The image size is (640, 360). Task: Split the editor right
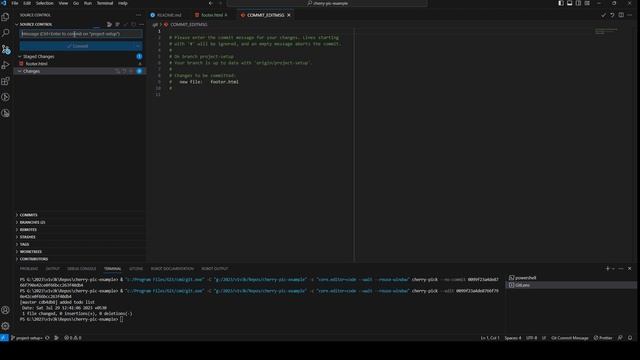(x=621, y=15)
